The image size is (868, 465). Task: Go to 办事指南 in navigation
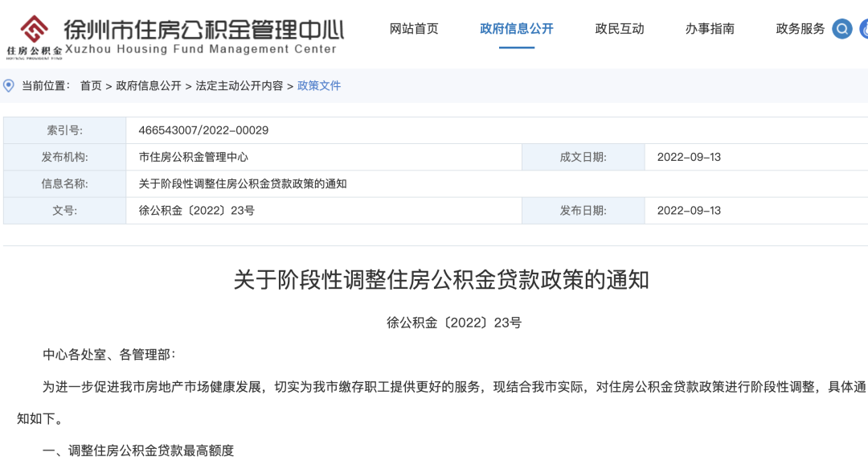(x=710, y=29)
